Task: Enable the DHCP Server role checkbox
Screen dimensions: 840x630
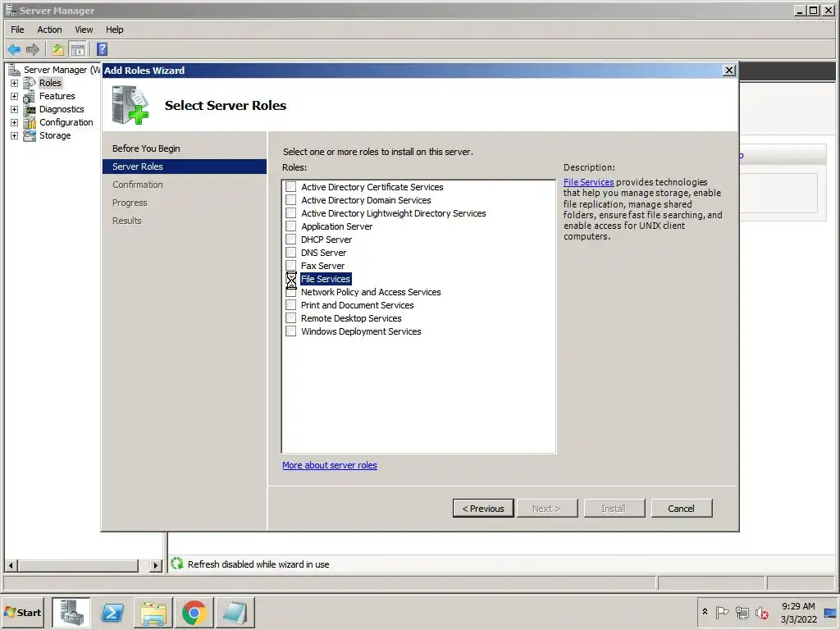Action: pos(291,239)
